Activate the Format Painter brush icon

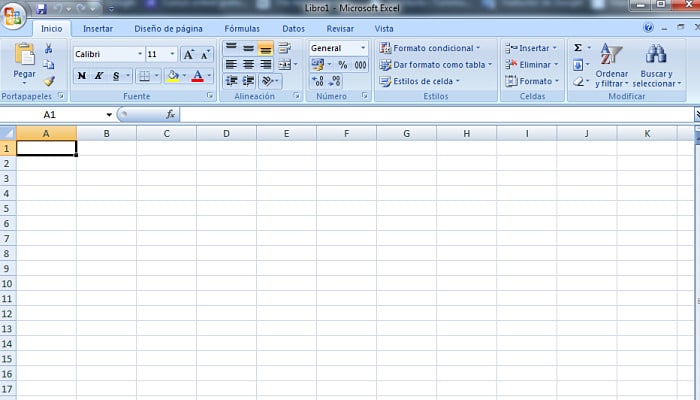[49, 81]
